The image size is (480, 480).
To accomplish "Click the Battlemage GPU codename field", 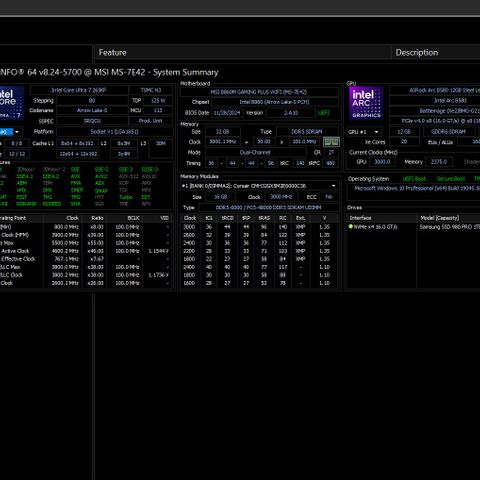I will 435,111.
